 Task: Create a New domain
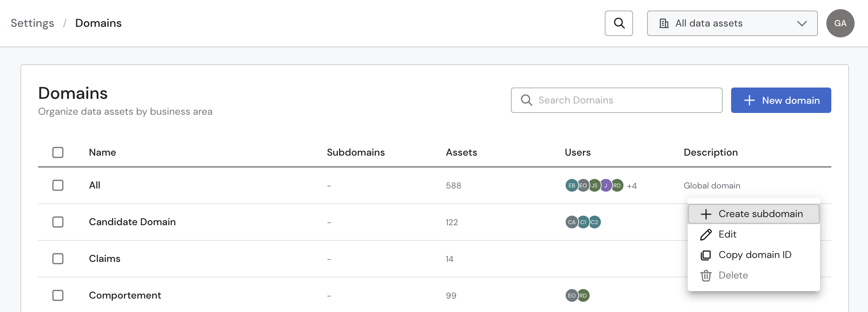tap(781, 100)
